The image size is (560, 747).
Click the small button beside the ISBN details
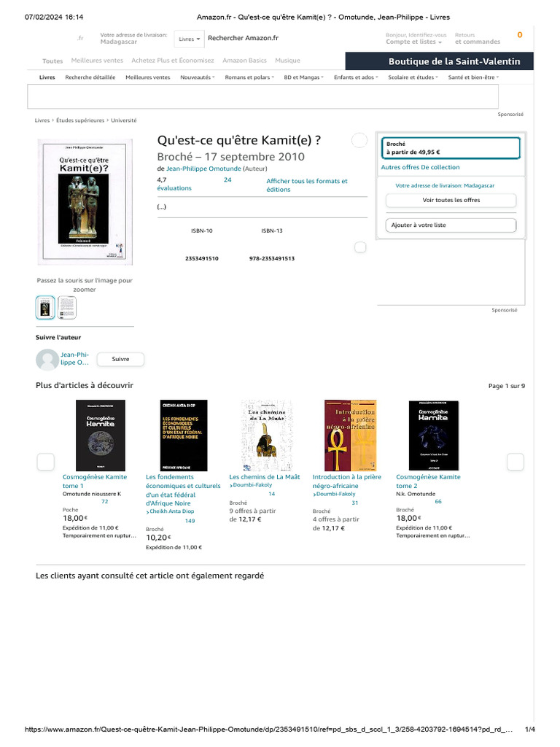360,247
